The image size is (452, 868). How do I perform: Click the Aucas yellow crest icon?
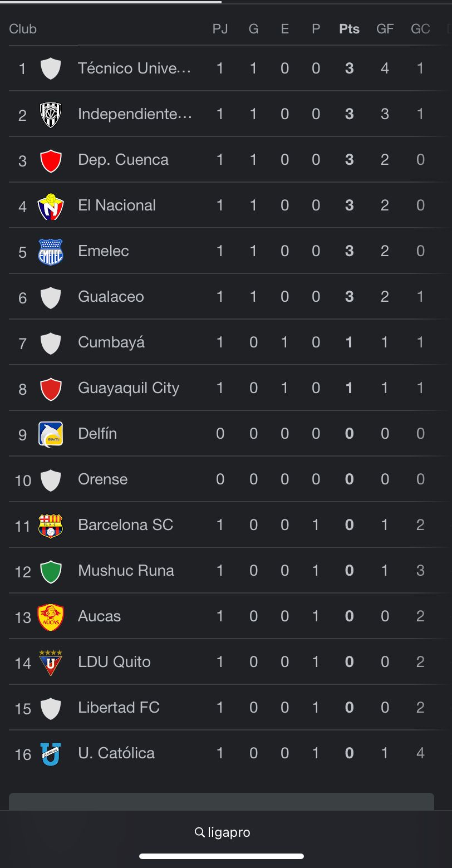click(51, 617)
